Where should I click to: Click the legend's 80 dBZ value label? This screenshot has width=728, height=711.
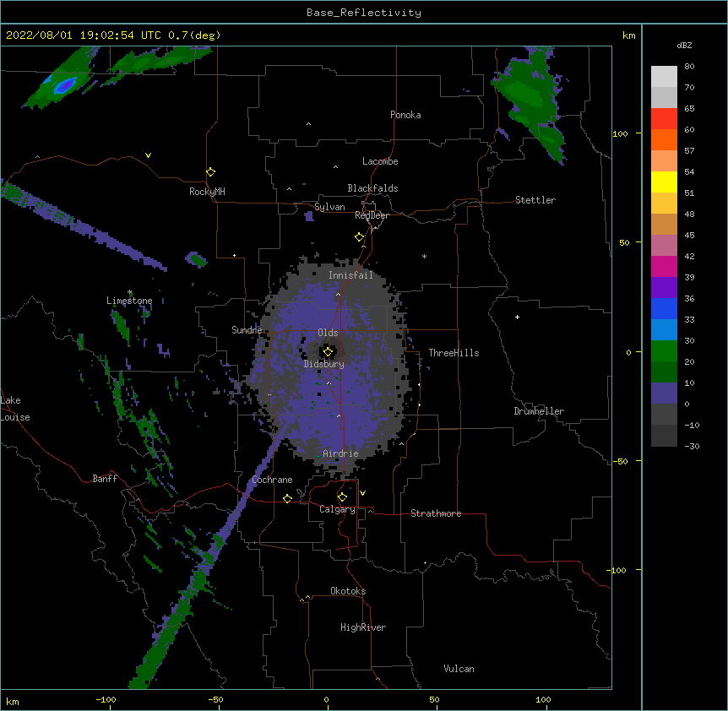pos(689,67)
